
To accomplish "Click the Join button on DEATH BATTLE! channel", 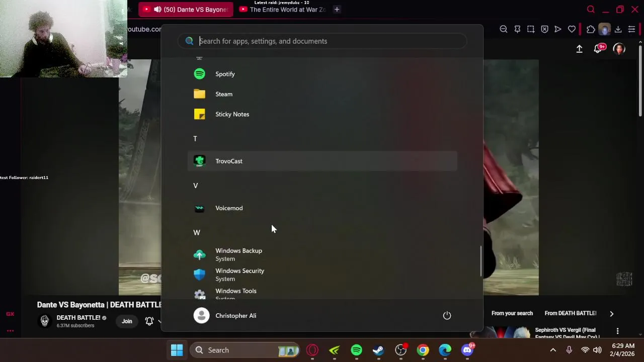I will tap(127, 321).
